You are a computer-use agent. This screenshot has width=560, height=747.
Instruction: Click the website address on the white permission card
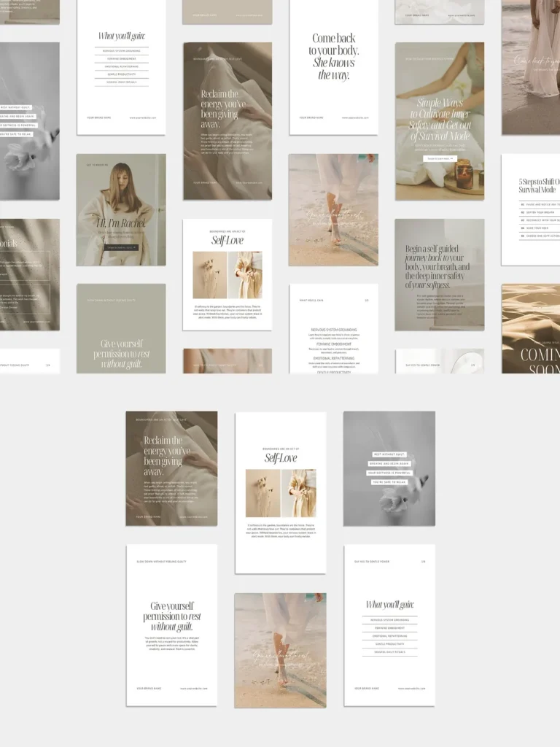[x=194, y=689]
